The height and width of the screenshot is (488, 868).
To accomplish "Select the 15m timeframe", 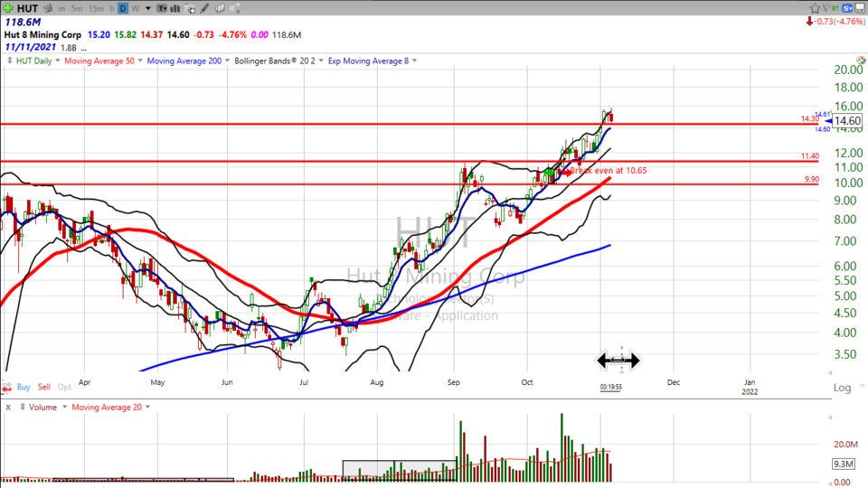I will (96, 8).
